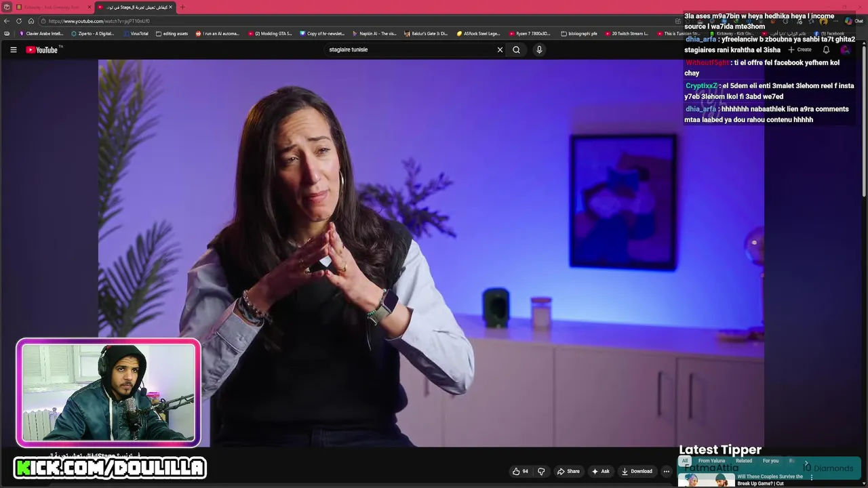Open more actions three-dot menu

click(667, 471)
